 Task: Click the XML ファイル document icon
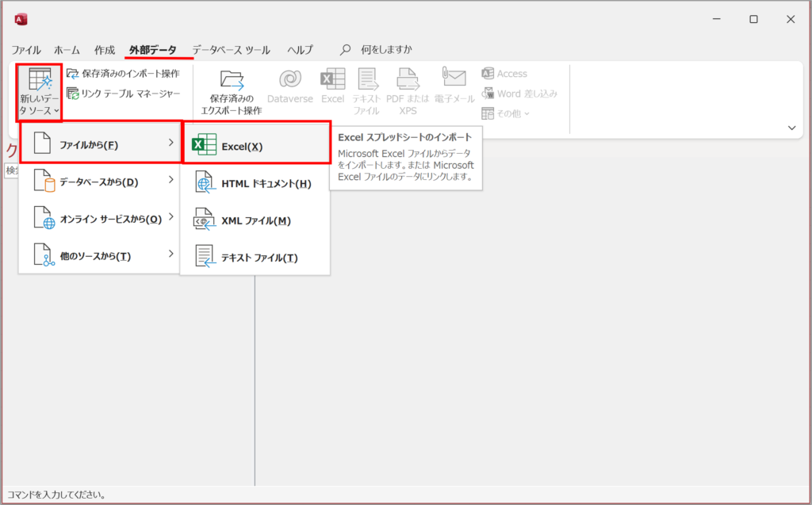(205, 219)
